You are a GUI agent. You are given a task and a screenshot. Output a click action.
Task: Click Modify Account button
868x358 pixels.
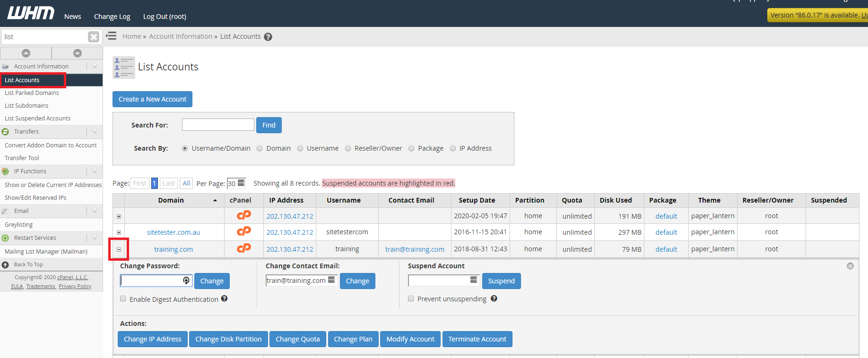(410, 339)
